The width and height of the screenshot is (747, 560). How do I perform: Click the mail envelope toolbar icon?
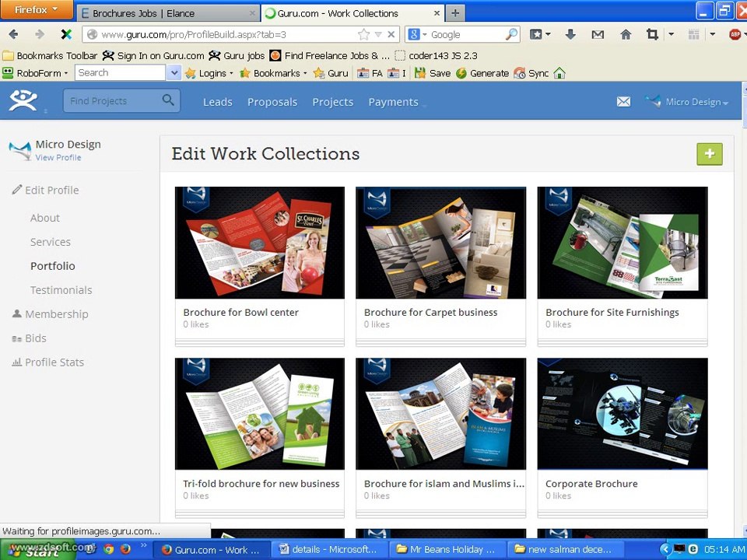[x=598, y=34]
